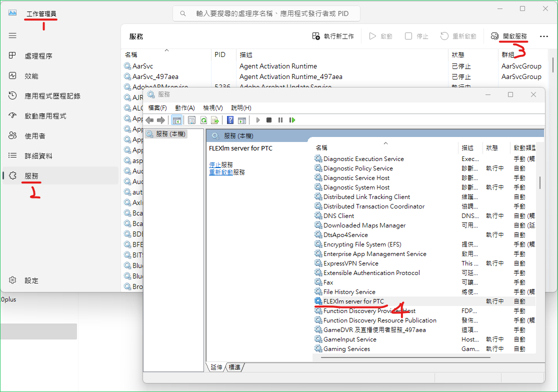Screen dimensions: 558x392
Task: Open the Help icon in Services toolbar
Action: coord(230,120)
